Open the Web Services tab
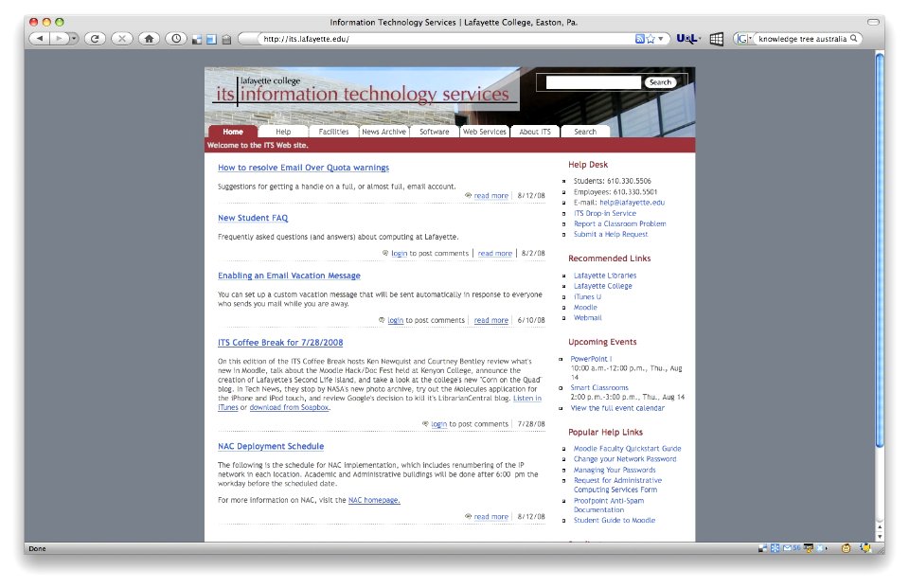Image resolution: width=909 pixels, height=588 pixels. (485, 132)
